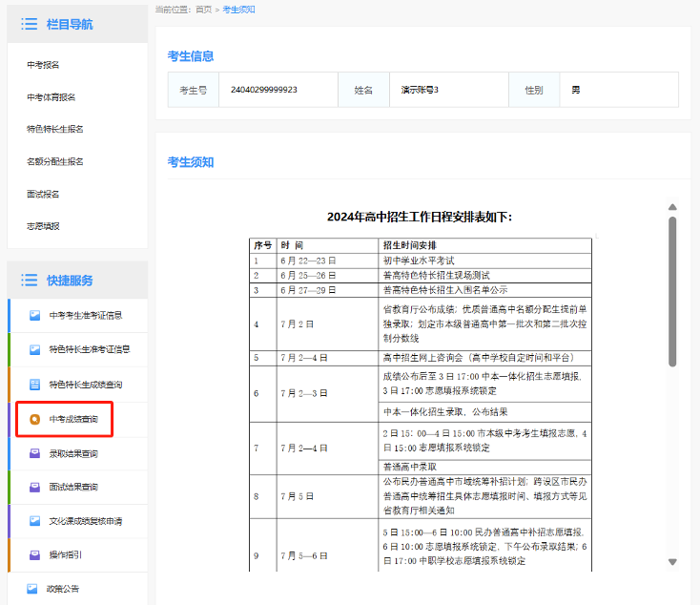The height and width of the screenshot is (605, 700).
Task: Click the gender value 男
Action: pos(576,90)
